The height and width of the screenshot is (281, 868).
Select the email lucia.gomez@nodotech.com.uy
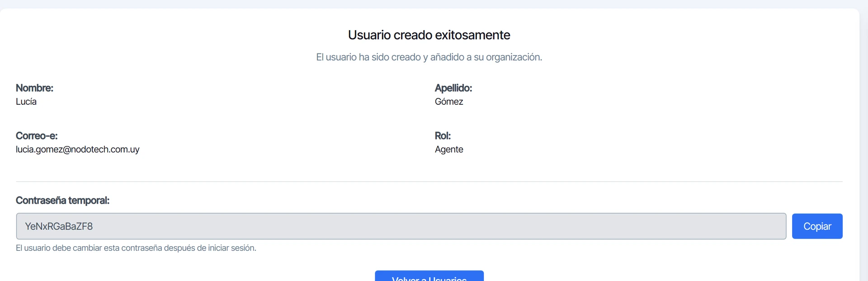77,150
